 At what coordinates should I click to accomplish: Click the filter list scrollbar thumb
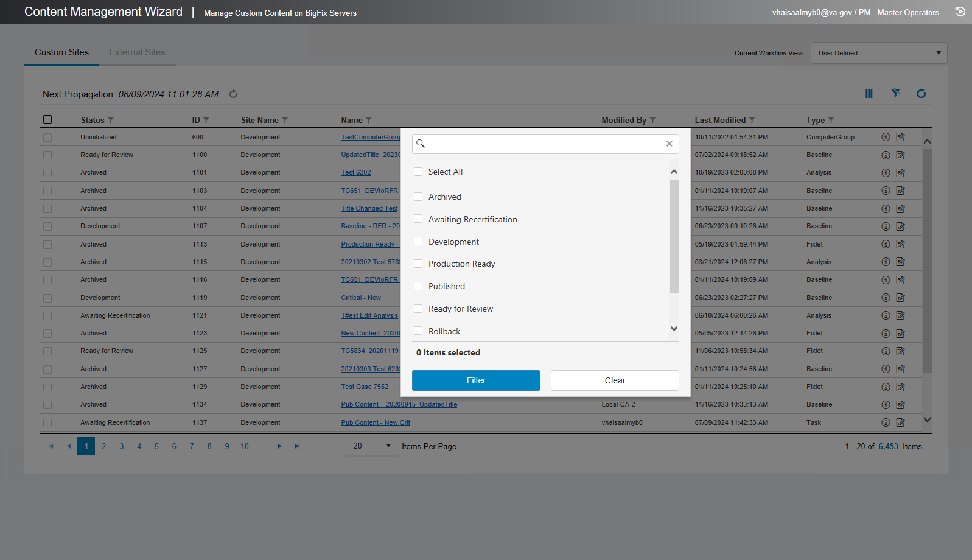click(674, 236)
